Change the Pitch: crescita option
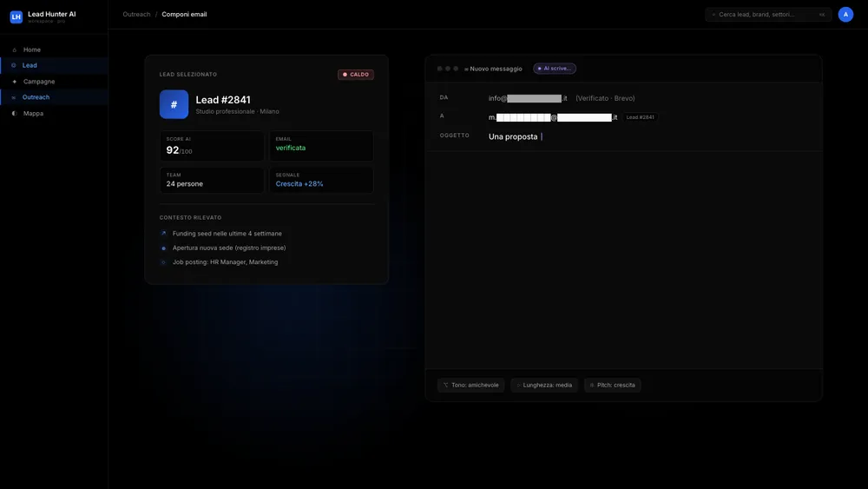The image size is (868, 489). click(x=612, y=385)
